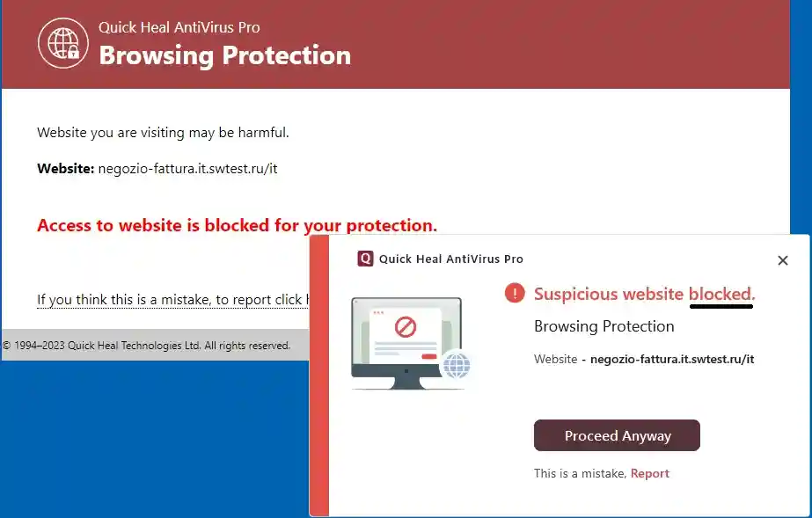Click the red exclamation alert icon
This screenshot has width=812, height=518.
pyautogui.click(x=515, y=293)
